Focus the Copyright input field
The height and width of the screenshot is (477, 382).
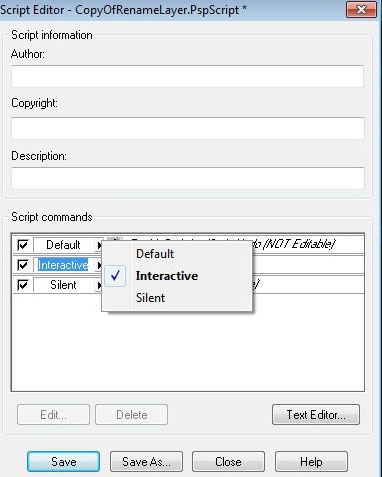click(188, 128)
